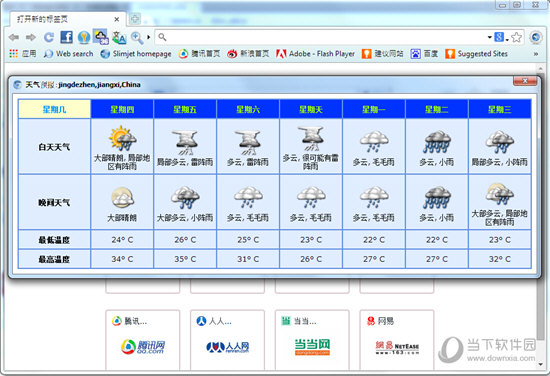This screenshot has width=550, height=376.
Task: Open the Web search bookmark
Action: point(69,54)
